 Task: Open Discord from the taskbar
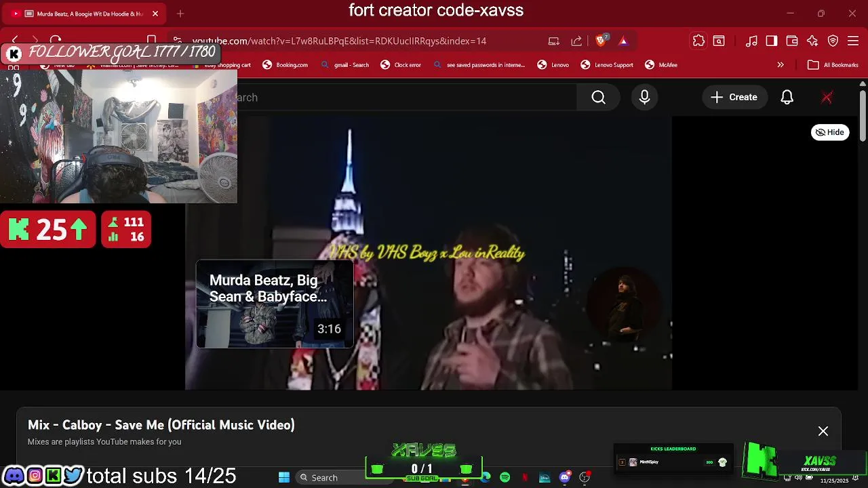point(564,478)
